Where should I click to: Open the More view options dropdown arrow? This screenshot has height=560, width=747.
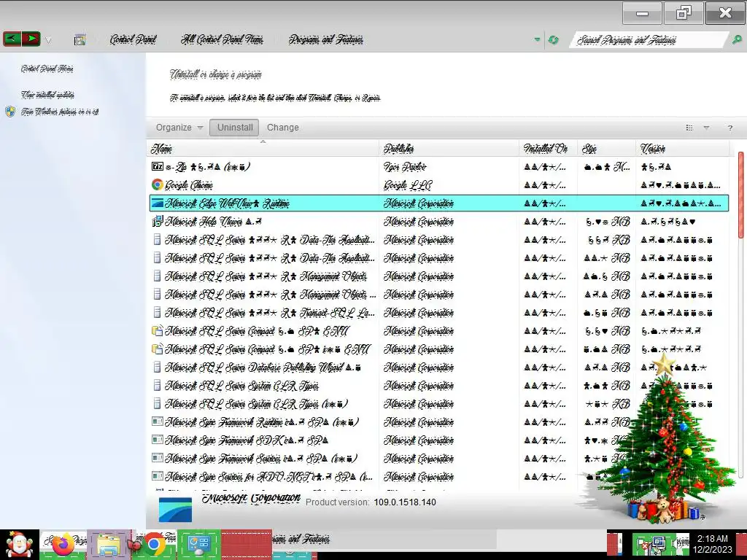pyautogui.click(x=706, y=128)
